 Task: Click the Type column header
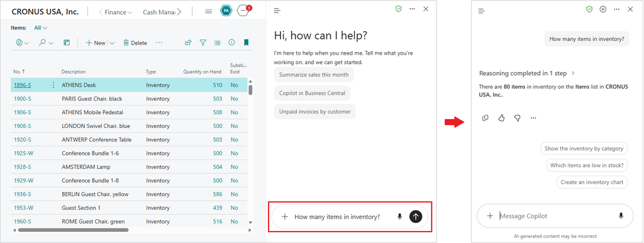[151, 72]
